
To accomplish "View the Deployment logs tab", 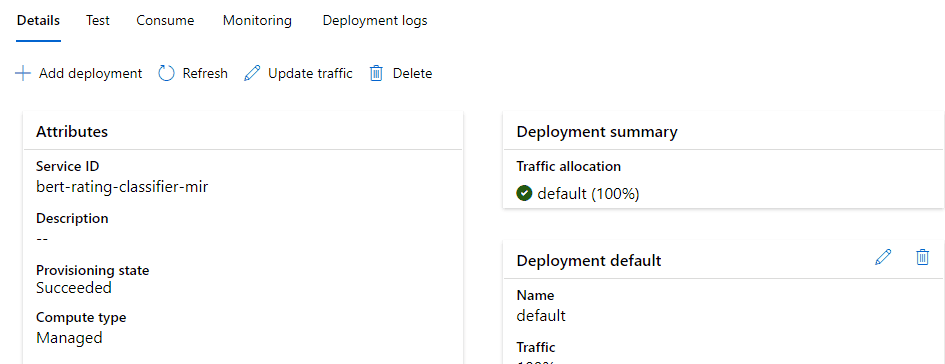I will tap(375, 20).
